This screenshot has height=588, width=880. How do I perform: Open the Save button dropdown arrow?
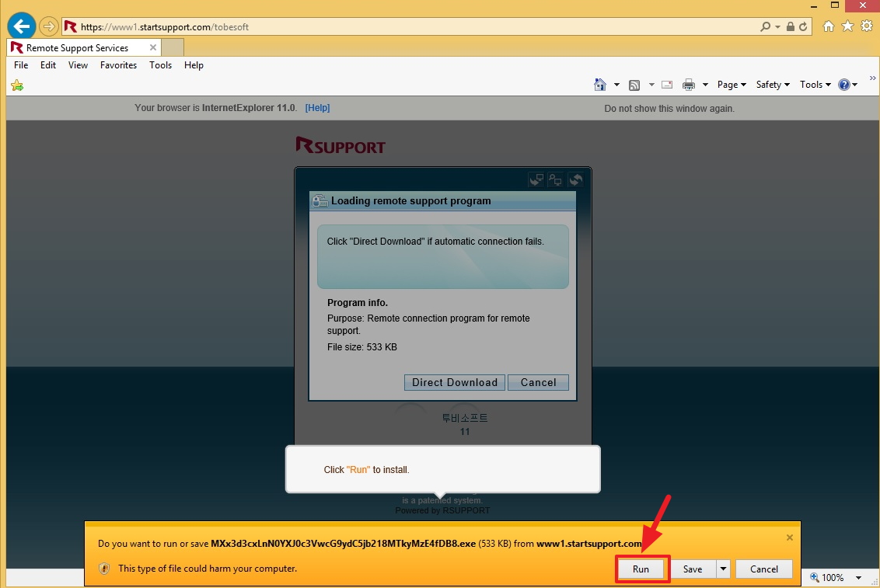point(724,569)
